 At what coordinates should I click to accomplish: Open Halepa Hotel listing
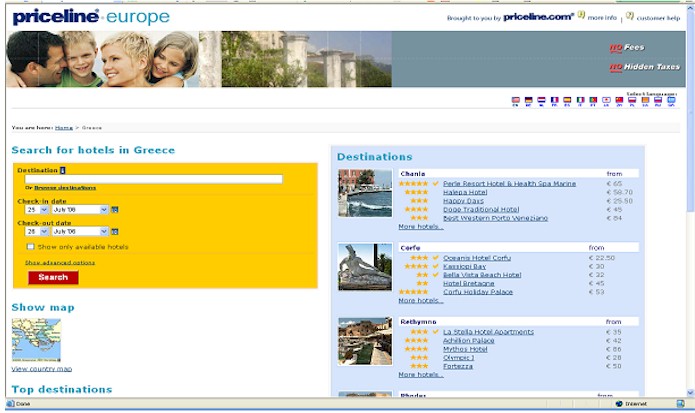point(465,192)
